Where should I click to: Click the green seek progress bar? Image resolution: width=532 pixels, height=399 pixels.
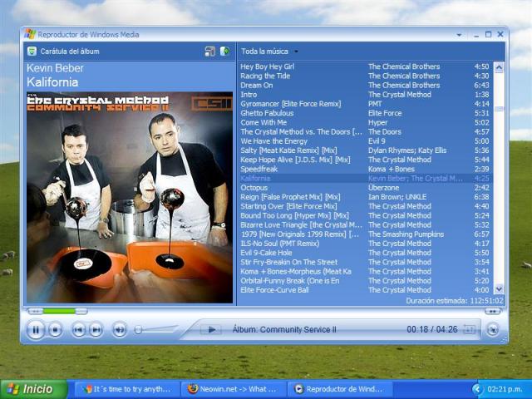click(59, 311)
